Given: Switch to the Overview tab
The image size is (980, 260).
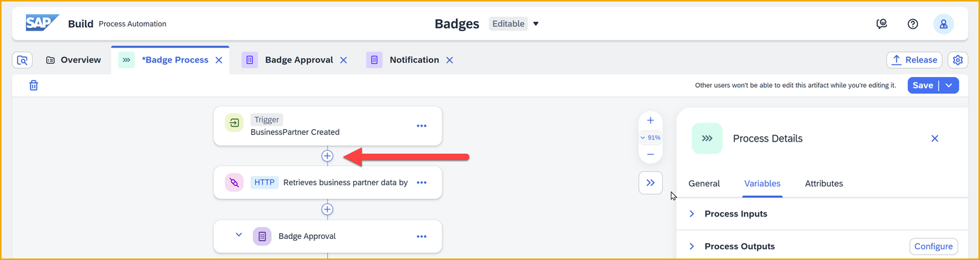Looking at the screenshot, I should pyautogui.click(x=73, y=60).
